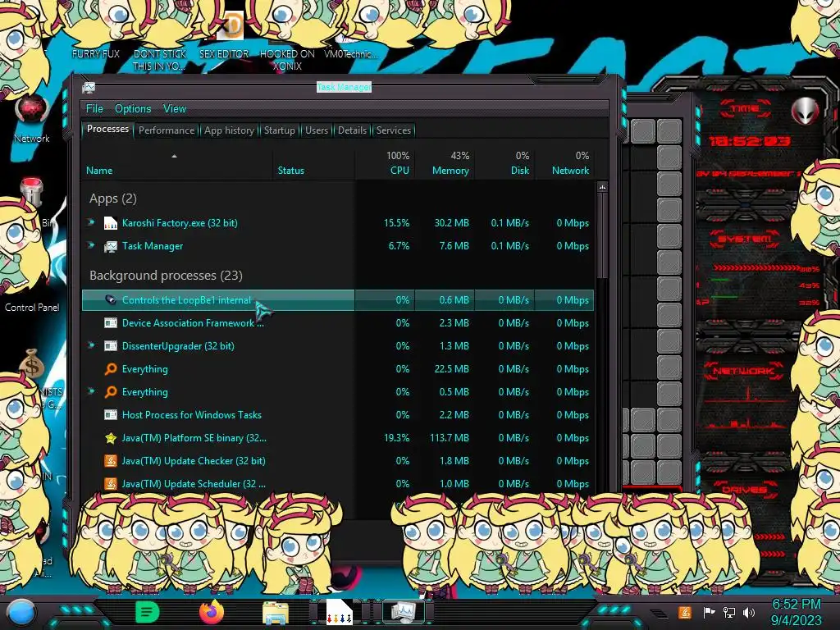Click the Task Manager process row icon

pyautogui.click(x=111, y=246)
